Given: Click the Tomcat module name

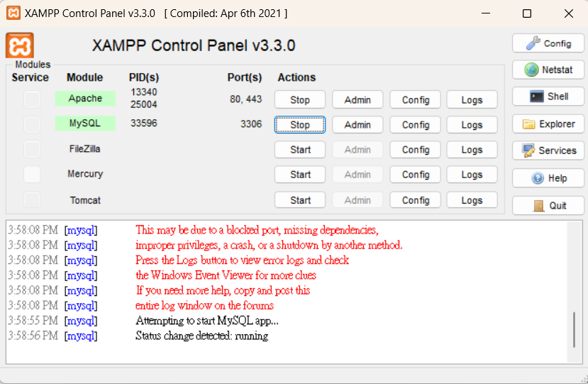Looking at the screenshot, I should click(x=85, y=200).
